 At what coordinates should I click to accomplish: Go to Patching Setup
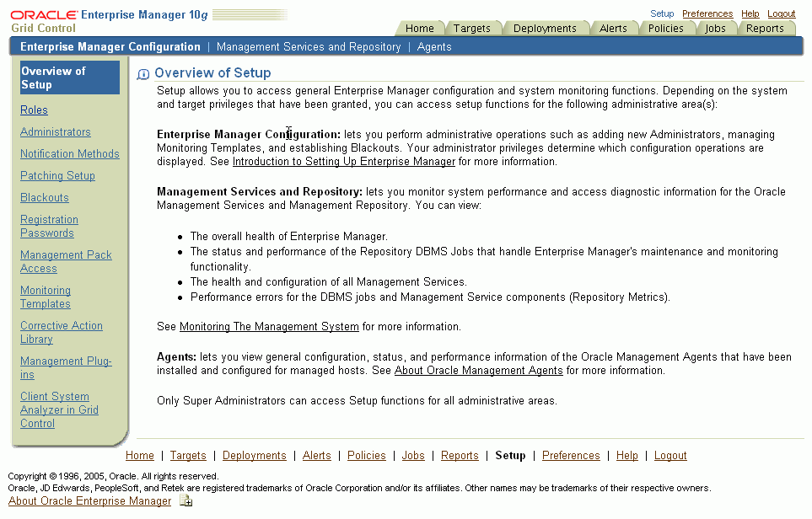(x=57, y=175)
